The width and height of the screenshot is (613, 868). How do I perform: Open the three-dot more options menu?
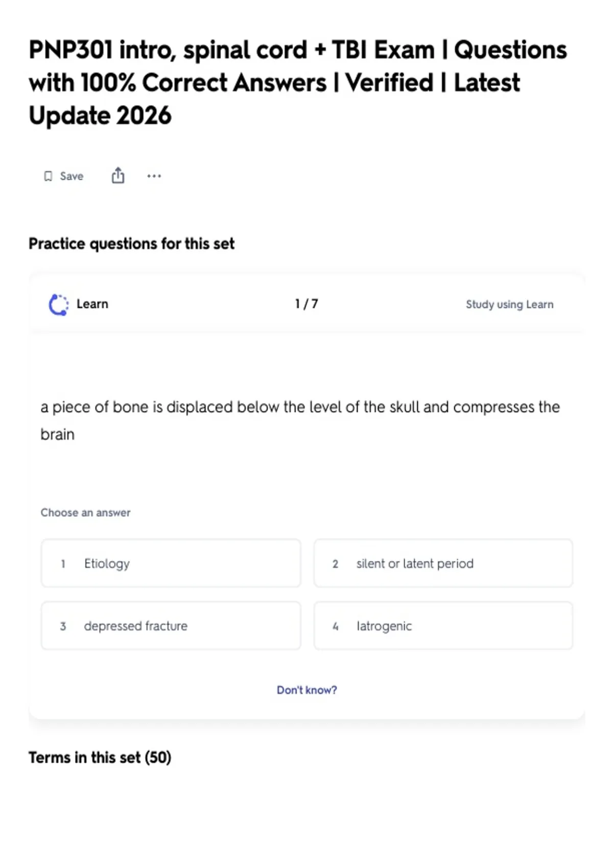click(x=154, y=176)
